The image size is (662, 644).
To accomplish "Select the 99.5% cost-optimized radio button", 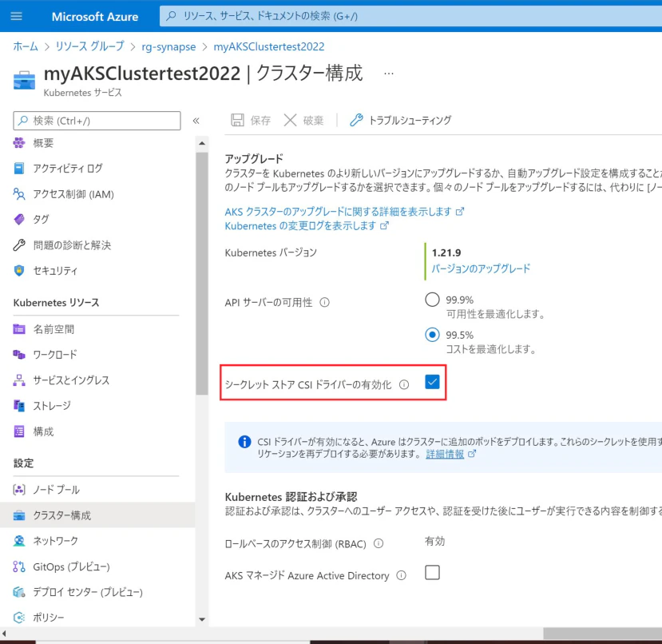I will pos(432,335).
